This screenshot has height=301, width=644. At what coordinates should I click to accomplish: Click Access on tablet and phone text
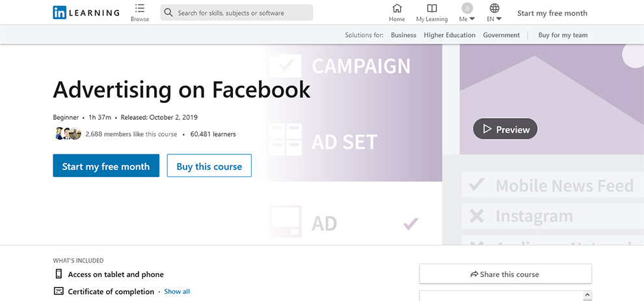coord(116,274)
